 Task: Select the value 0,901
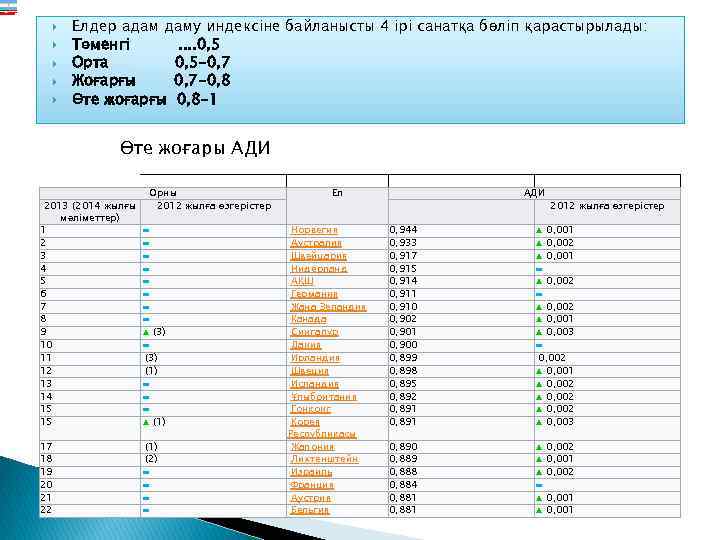point(403,332)
